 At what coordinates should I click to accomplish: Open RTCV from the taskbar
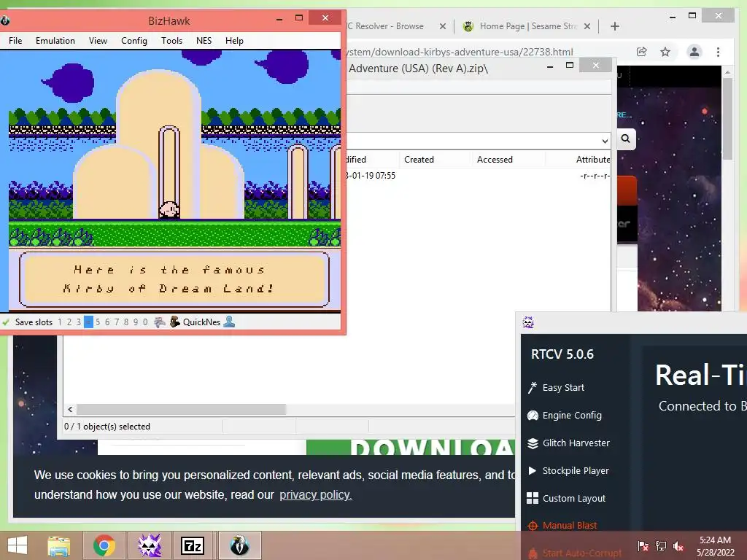149,545
